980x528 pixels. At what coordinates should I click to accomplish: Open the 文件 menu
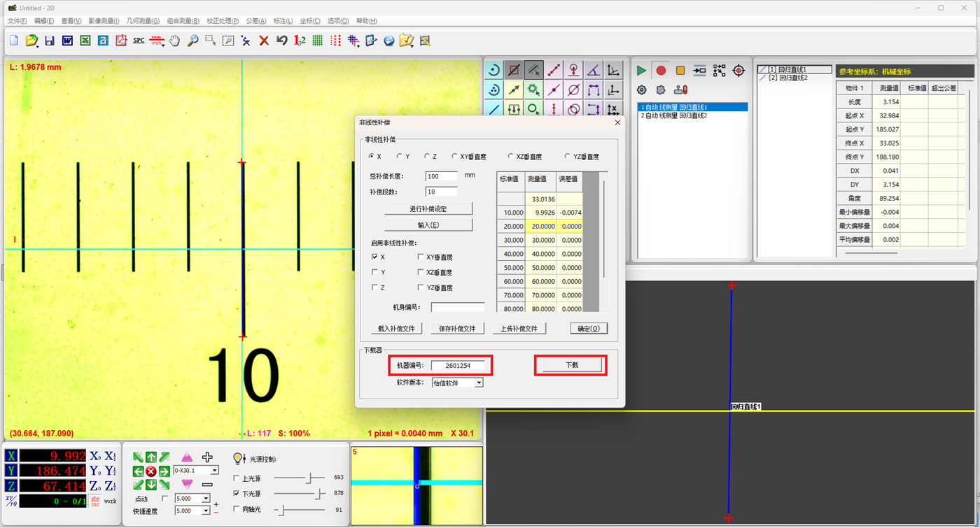coord(17,21)
